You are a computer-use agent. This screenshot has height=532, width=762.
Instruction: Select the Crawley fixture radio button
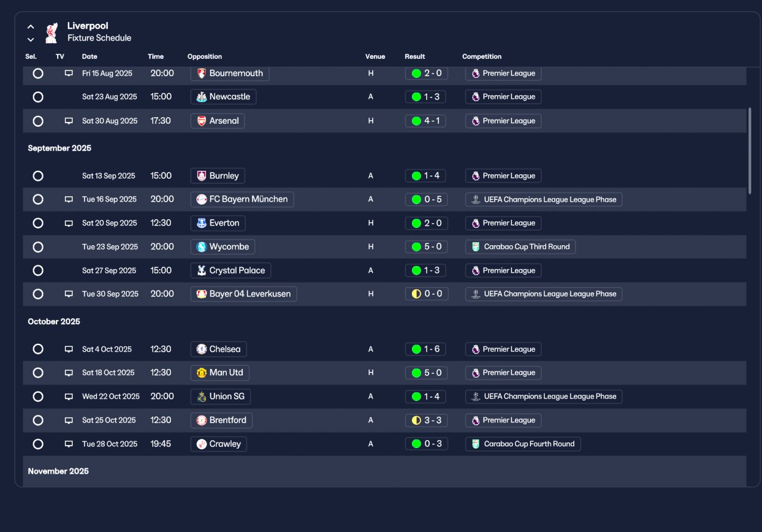click(x=38, y=444)
